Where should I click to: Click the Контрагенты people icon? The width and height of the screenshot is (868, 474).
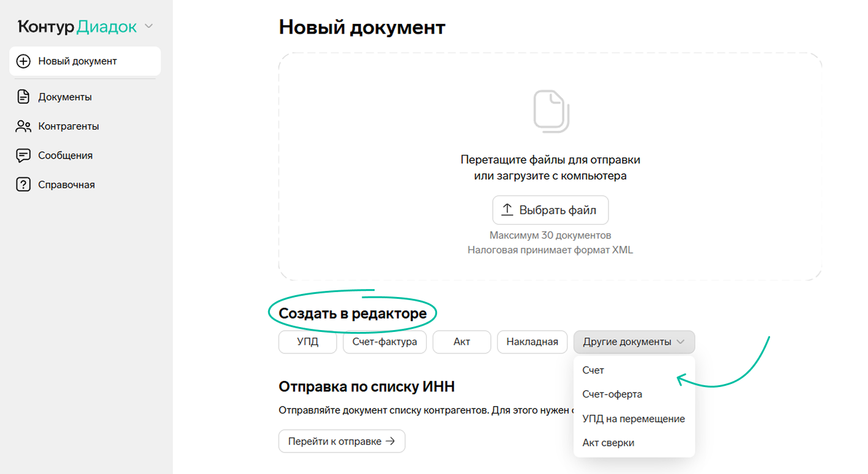point(23,126)
